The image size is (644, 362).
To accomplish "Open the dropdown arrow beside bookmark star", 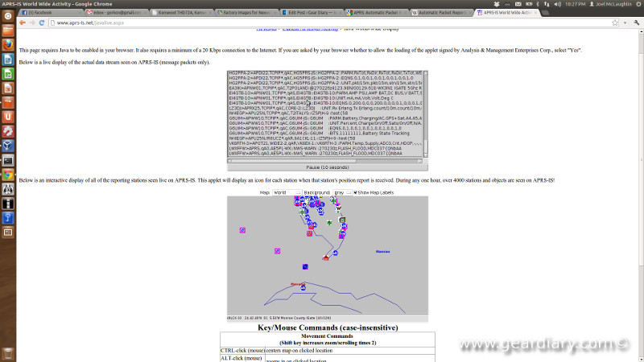I will (625, 23).
